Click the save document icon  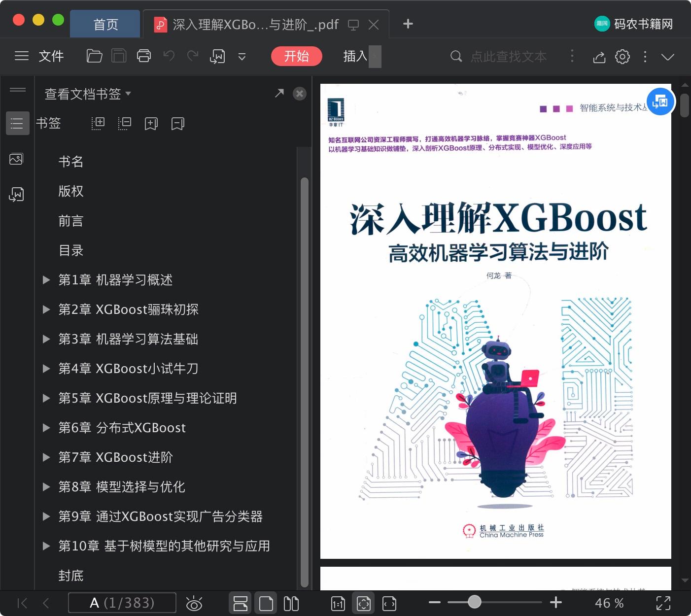coord(119,56)
